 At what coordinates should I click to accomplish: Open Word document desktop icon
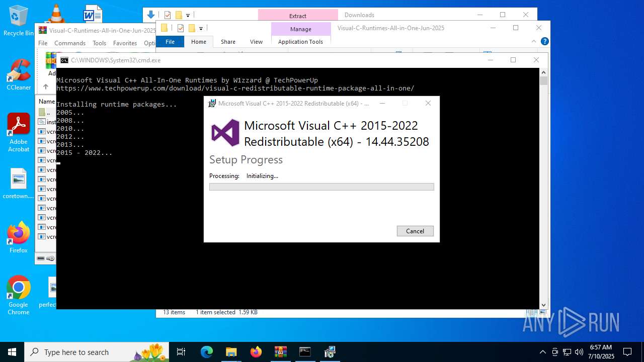coord(93,13)
